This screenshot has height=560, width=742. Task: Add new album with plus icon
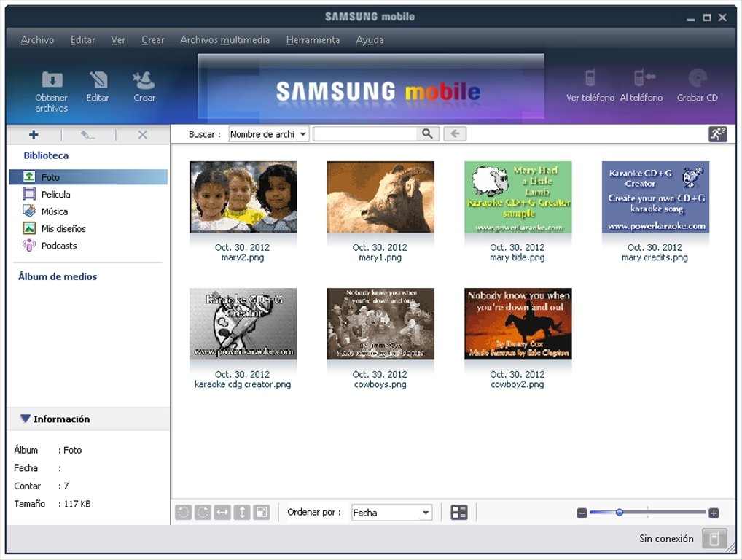(x=34, y=135)
